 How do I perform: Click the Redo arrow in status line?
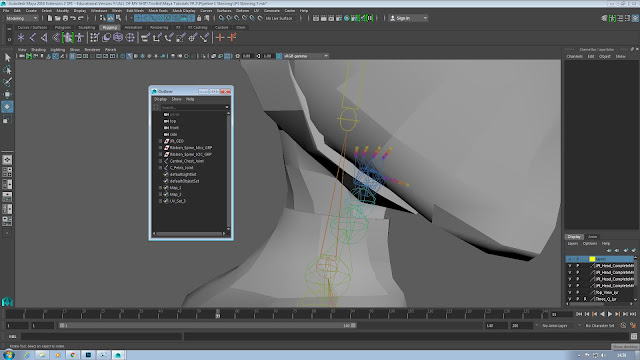pos(80,18)
